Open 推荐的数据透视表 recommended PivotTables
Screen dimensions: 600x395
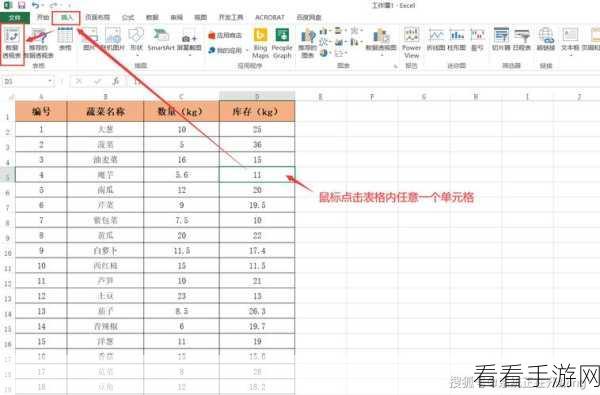click(x=38, y=43)
